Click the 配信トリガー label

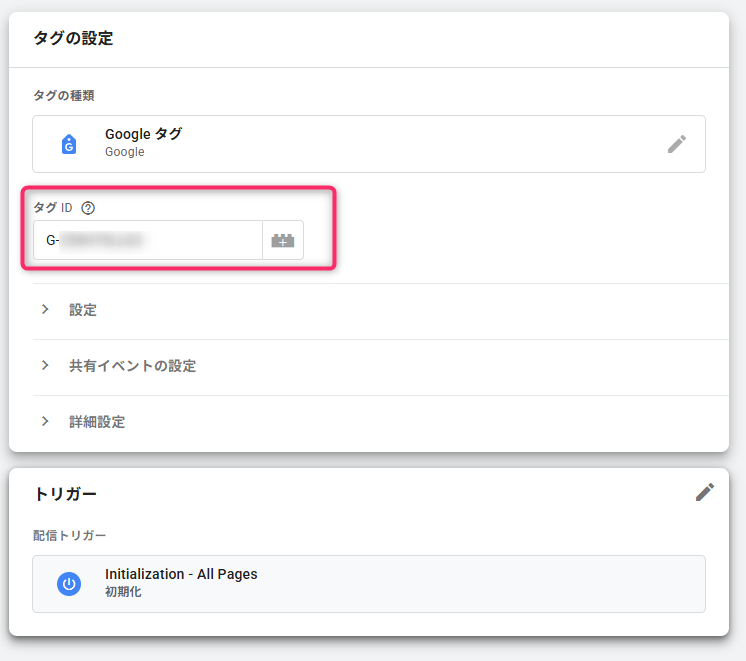[x=69, y=536]
